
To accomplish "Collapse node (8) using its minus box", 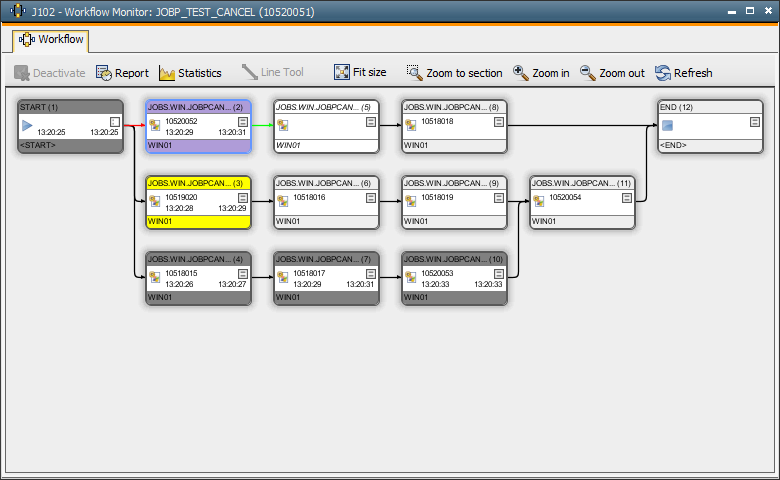I will (x=499, y=122).
